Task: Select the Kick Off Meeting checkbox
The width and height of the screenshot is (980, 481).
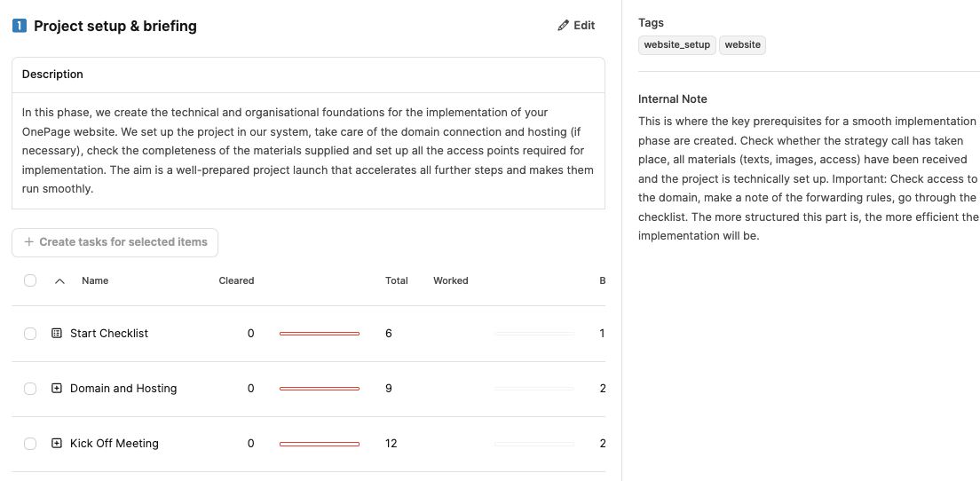Action: (x=30, y=444)
